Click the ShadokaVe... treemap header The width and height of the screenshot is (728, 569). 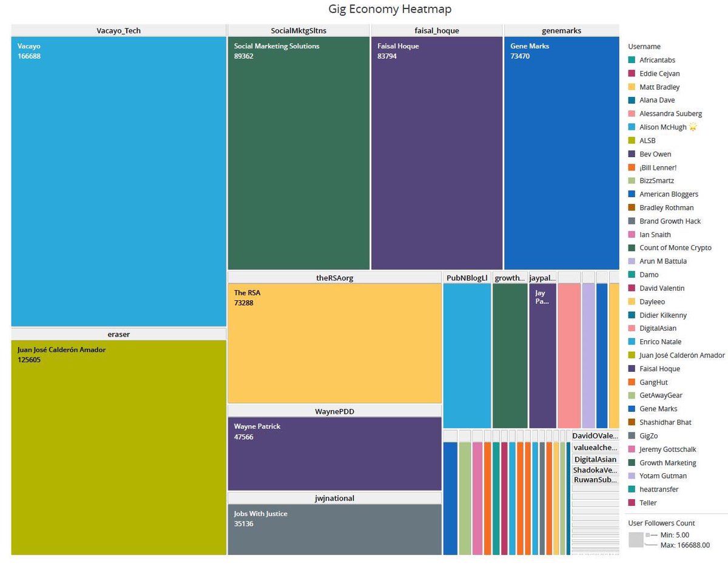(x=595, y=470)
